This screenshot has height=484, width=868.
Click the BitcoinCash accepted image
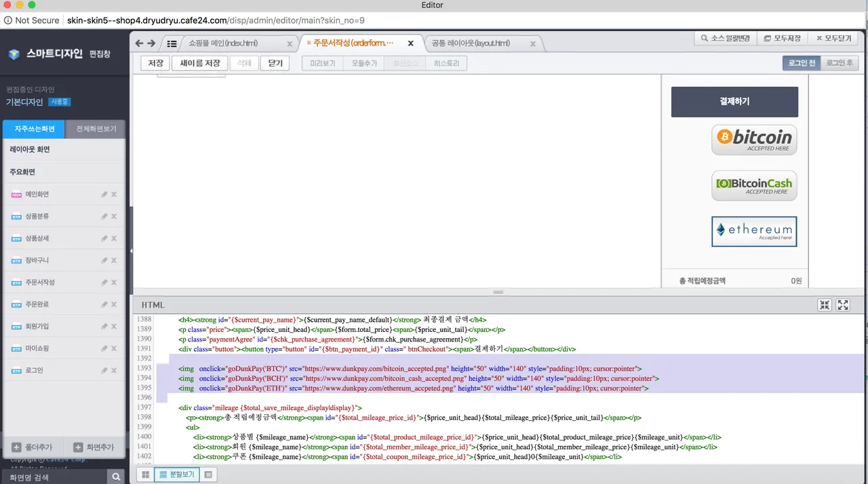[x=754, y=185]
